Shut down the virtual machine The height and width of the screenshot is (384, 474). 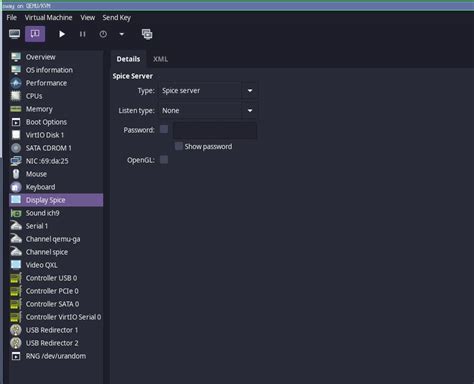click(103, 34)
